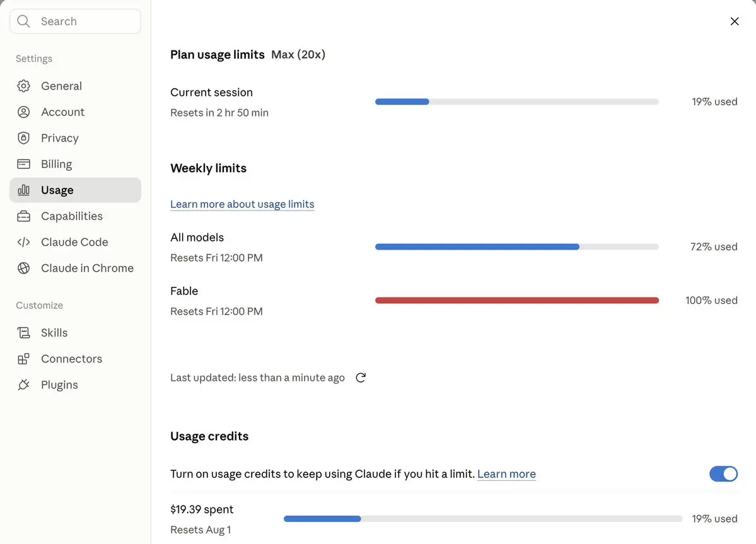The image size is (756, 544).
Task: Switch to the Usage settings tab
Action: [75, 190]
